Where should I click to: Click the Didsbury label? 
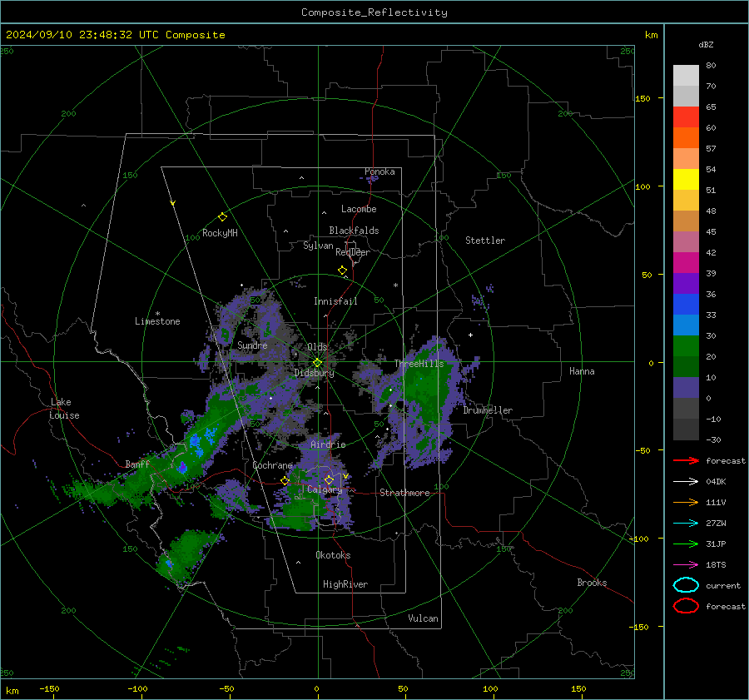pos(314,373)
